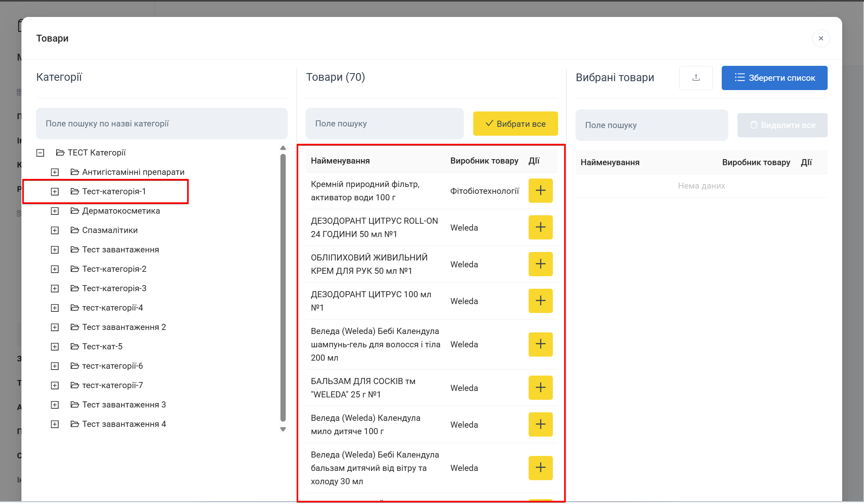This screenshot has height=504, width=864.
Task: Add БАЛЬЗАМ ДЛЯ СОСКІВ using plus icon
Action: coord(540,388)
